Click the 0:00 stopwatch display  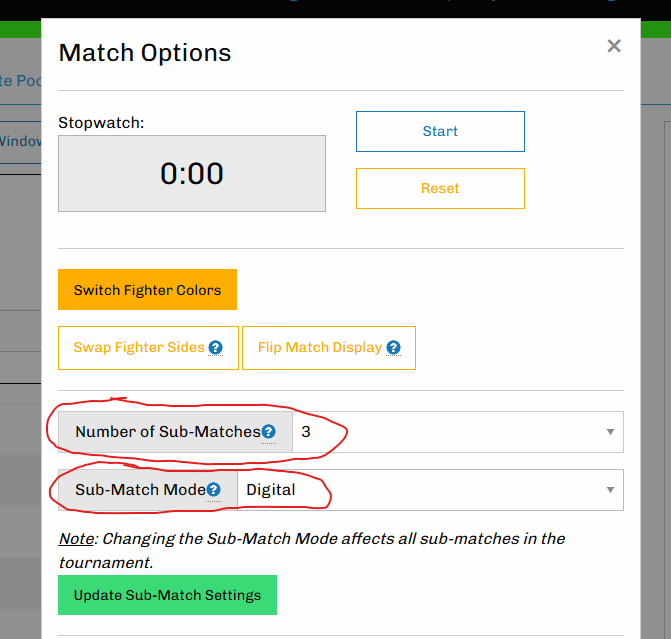[192, 174]
